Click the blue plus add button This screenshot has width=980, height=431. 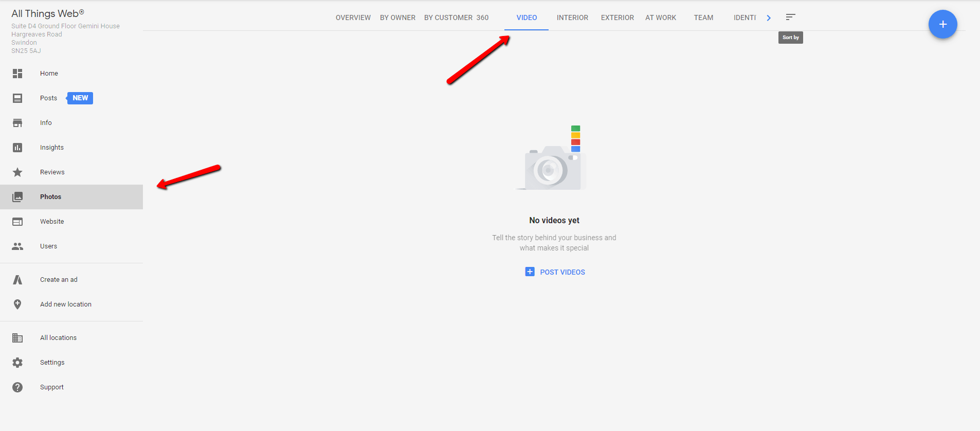(942, 24)
